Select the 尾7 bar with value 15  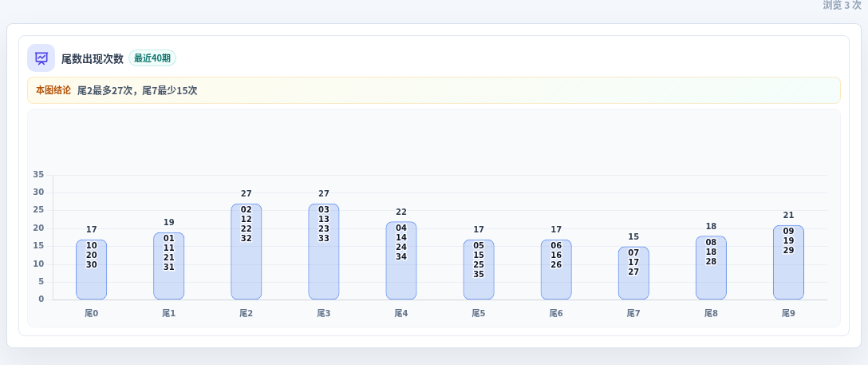click(633, 273)
